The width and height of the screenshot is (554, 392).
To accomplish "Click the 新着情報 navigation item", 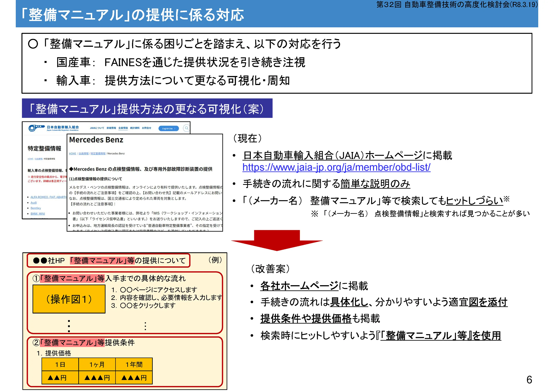I will (x=111, y=128).
